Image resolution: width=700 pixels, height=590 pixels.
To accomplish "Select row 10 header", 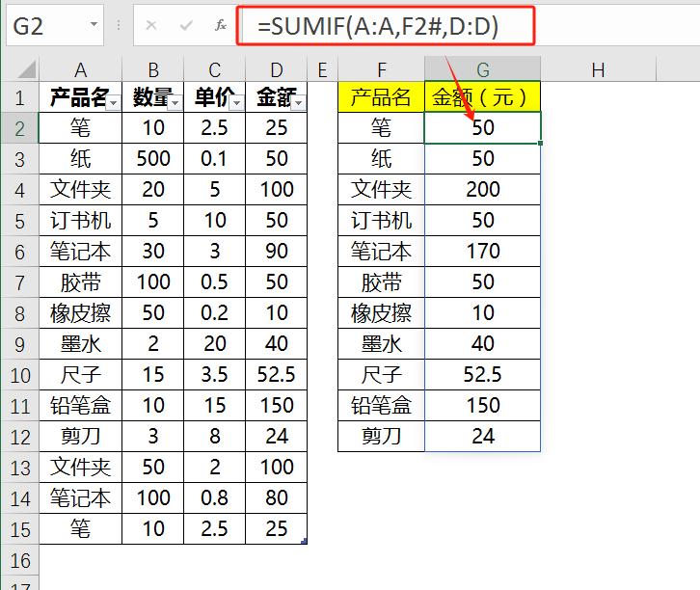I will pos(19,375).
